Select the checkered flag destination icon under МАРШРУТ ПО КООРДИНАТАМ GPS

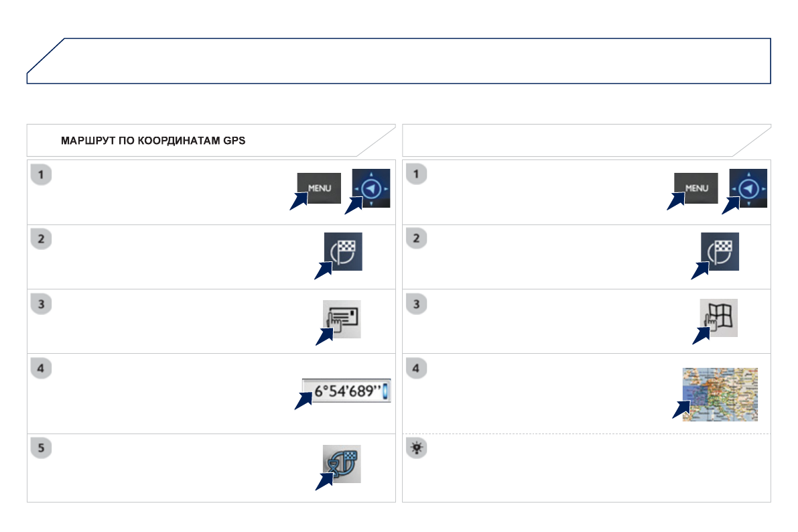pos(343,252)
